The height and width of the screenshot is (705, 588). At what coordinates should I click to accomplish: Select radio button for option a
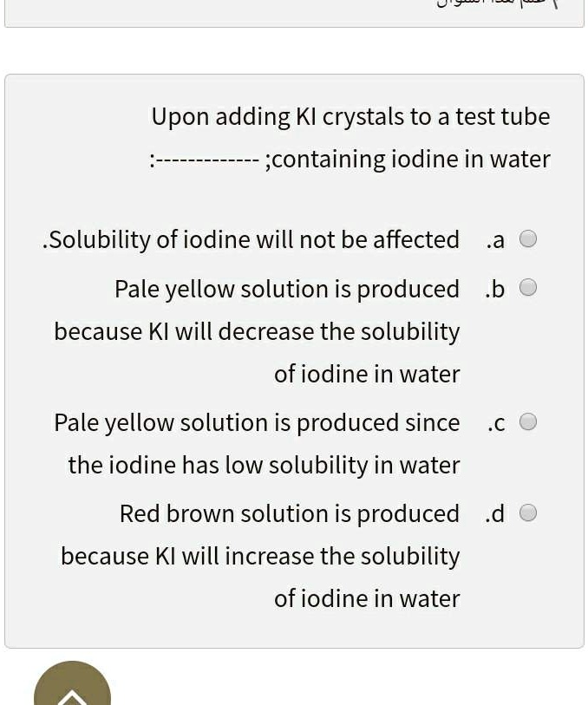click(528, 238)
